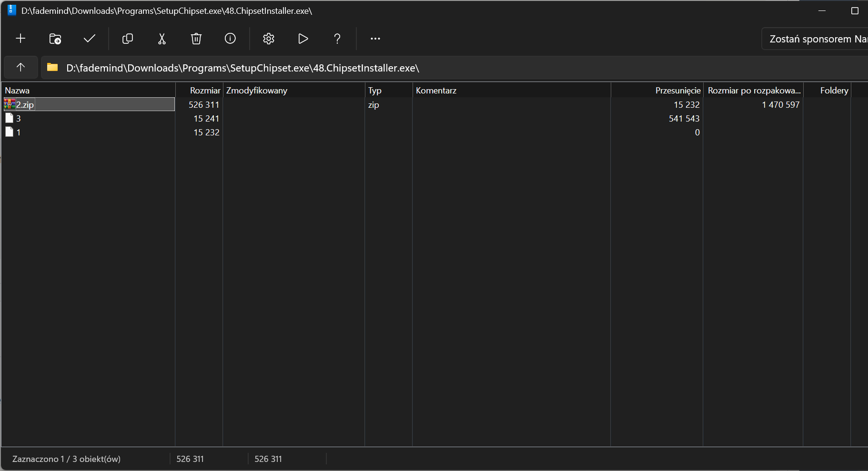This screenshot has height=471, width=868.
Task: Click the offset 15 232 in the 2.zip row
Action: (x=686, y=104)
